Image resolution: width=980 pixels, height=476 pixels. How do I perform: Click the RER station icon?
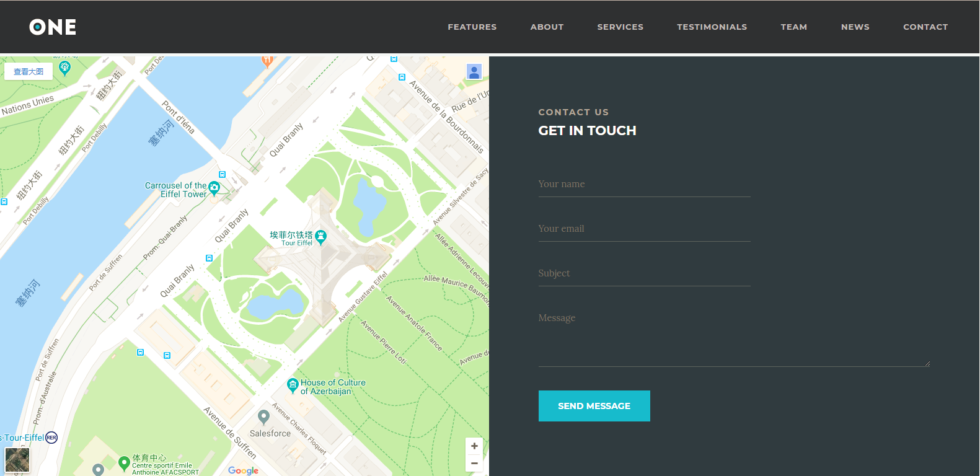[x=51, y=438]
